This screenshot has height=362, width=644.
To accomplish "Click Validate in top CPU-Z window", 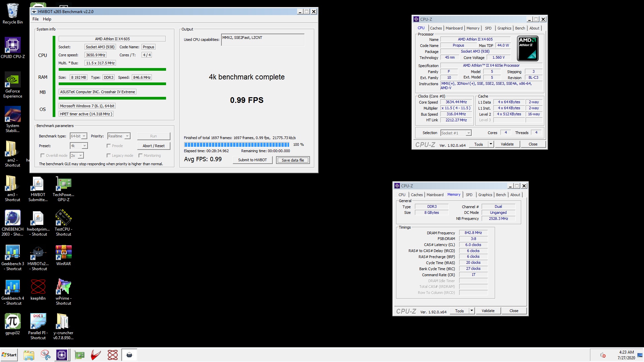I will [x=507, y=144].
